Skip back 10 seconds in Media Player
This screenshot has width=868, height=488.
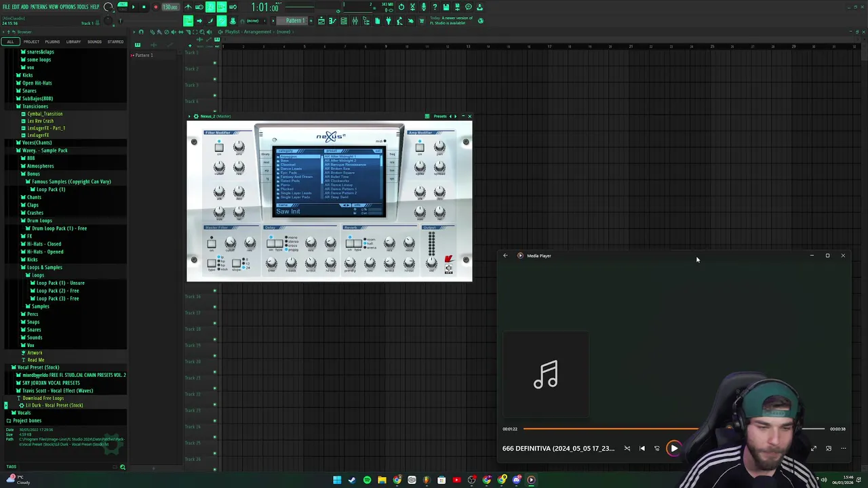pyautogui.click(x=656, y=448)
